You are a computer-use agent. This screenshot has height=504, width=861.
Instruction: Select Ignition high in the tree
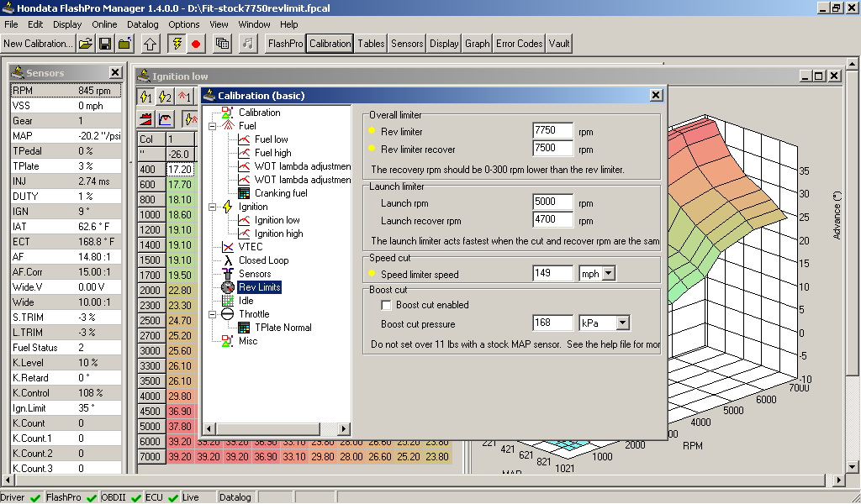[x=278, y=234]
